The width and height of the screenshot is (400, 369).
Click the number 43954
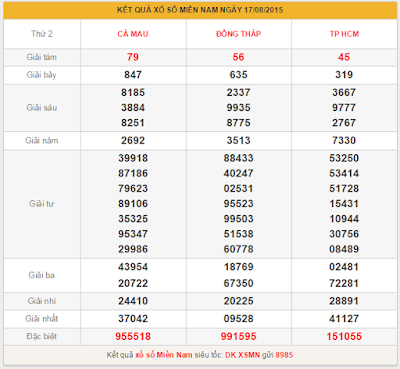pyautogui.click(x=133, y=267)
